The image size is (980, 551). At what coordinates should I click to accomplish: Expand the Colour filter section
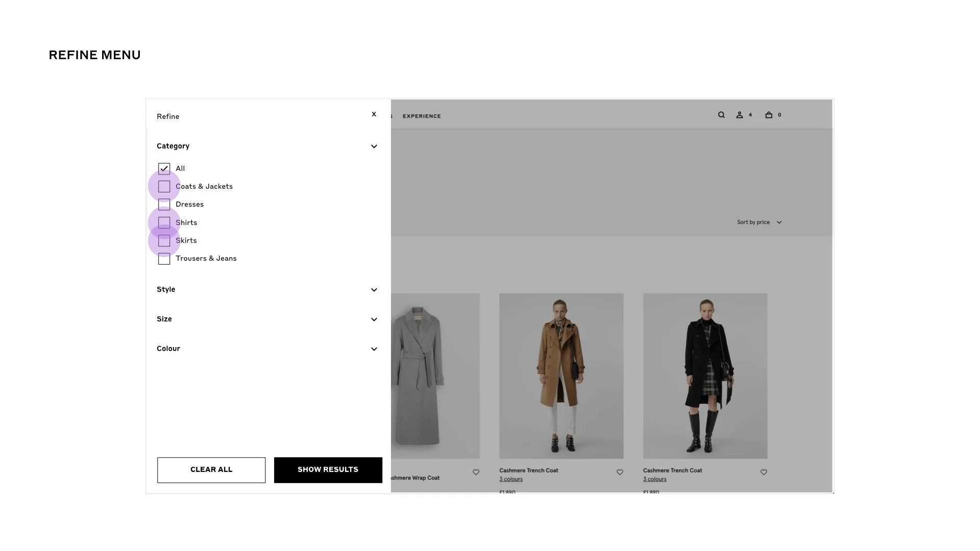point(374,349)
